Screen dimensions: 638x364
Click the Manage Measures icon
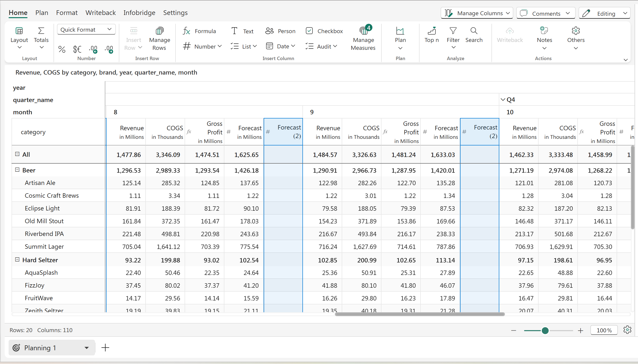364,31
